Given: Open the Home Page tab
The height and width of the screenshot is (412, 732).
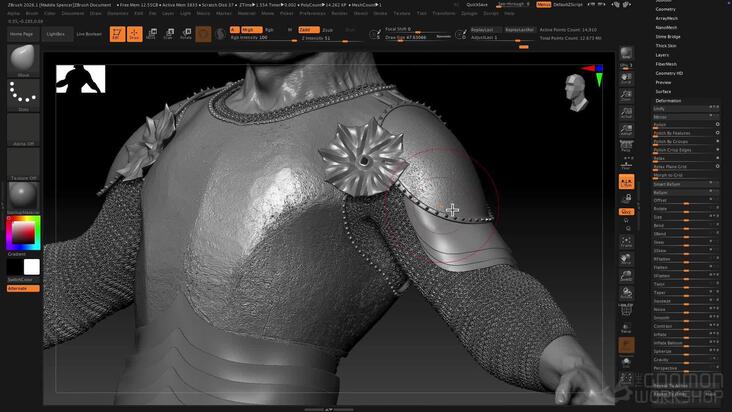Looking at the screenshot, I should point(23,34).
